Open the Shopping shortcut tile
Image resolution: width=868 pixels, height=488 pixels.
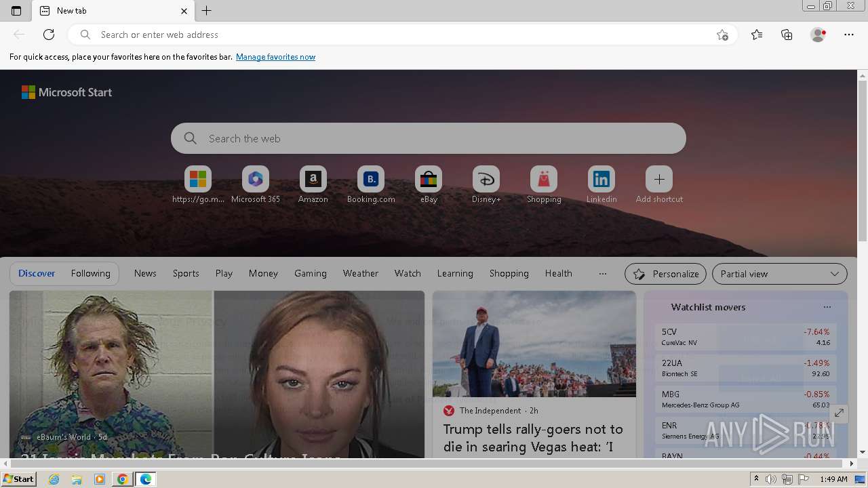click(544, 184)
